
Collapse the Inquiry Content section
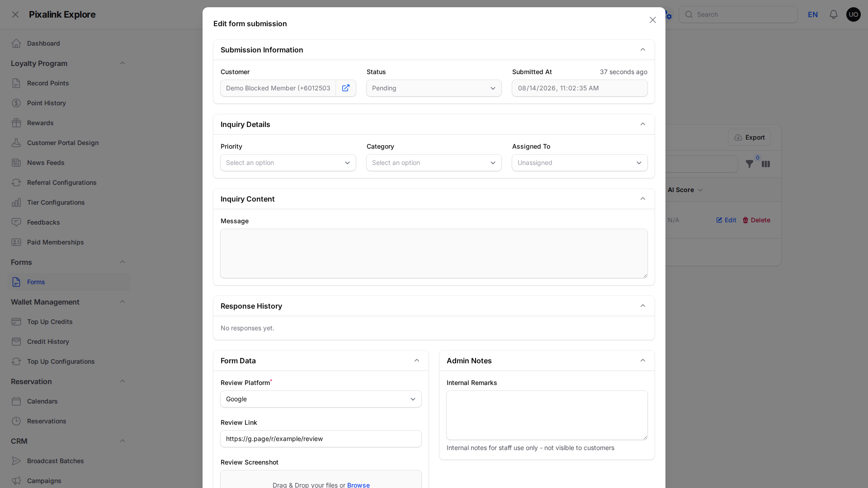tap(642, 199)
